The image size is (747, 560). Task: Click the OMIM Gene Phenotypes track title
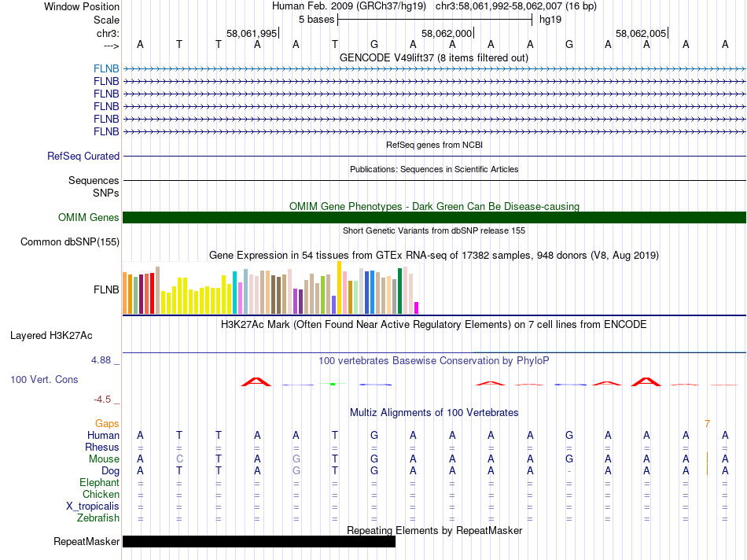tap(434, 206)
